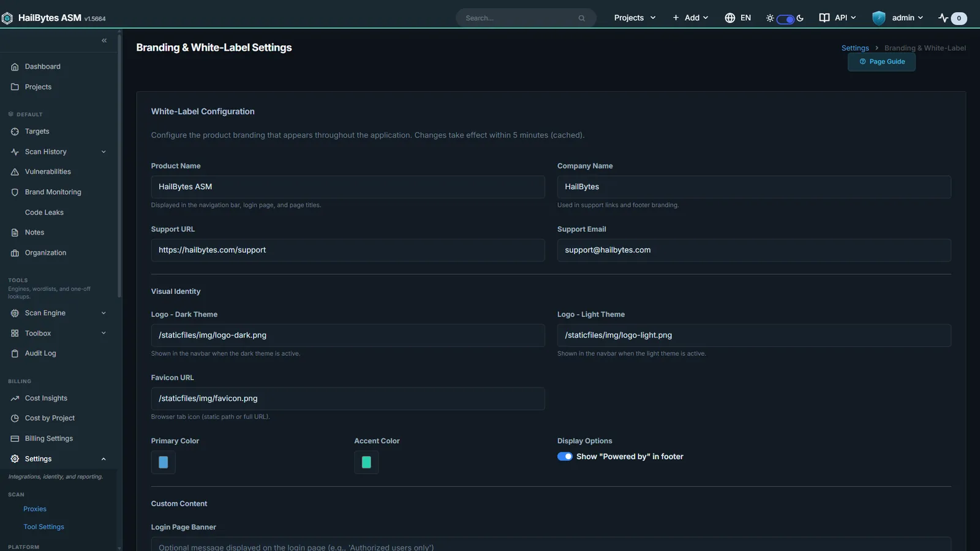Collapse the Settings submenu chevron
Image resolution: width=980 pixels, height=551 pixels.
[104, 459]
